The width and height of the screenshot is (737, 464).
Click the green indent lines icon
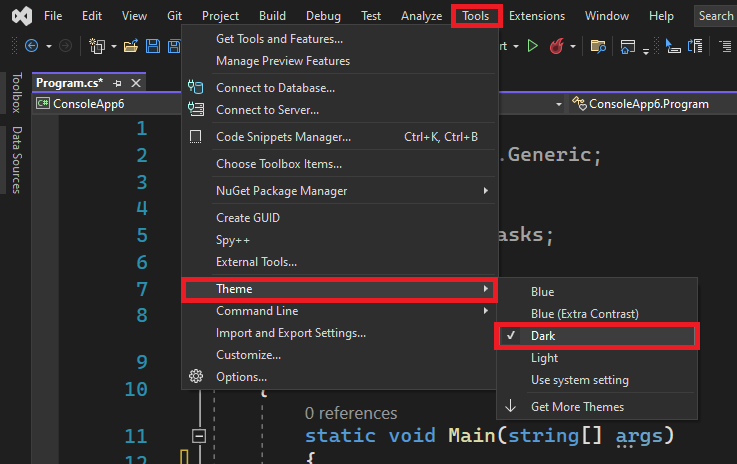725,46
